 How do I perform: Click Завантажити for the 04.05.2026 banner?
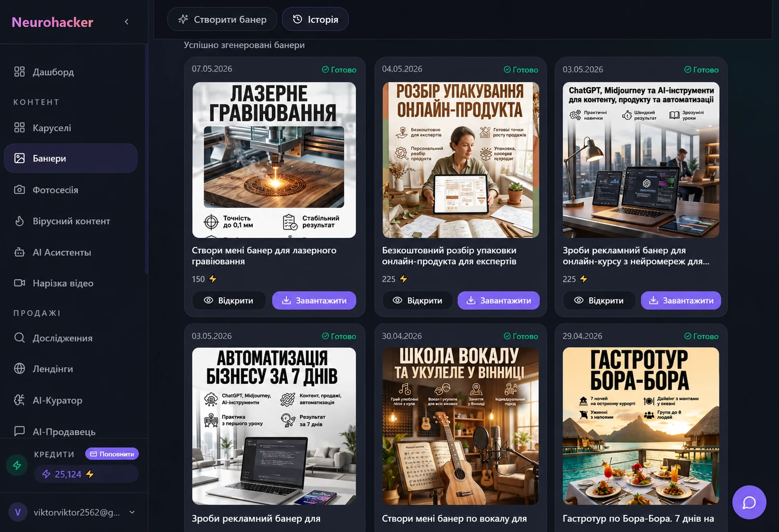[x=499, y=301]
